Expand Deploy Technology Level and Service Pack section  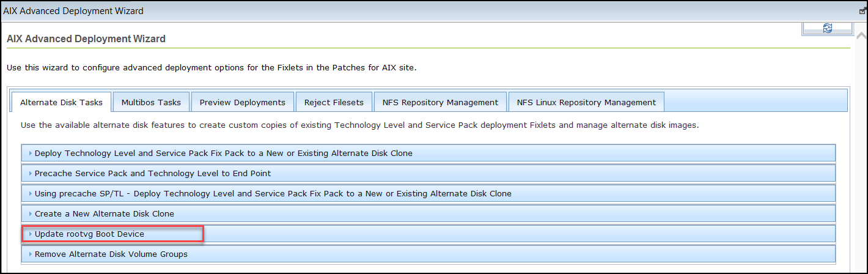428,153
